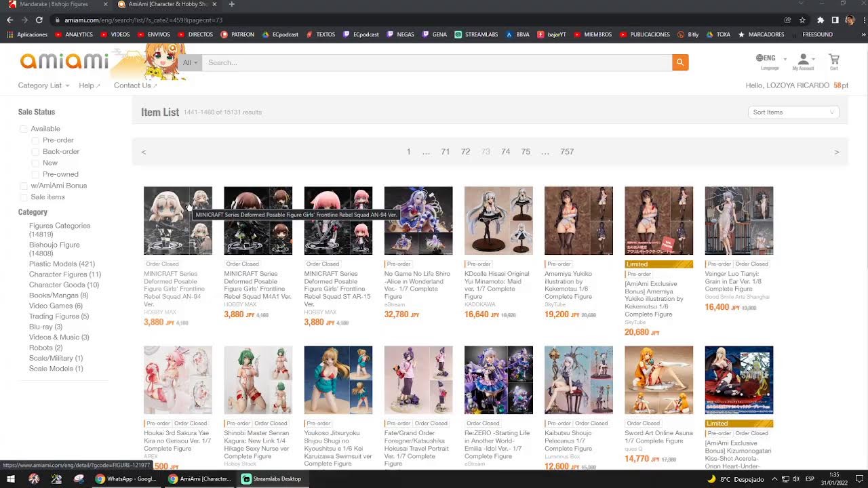This screenshot has width=868, height=488.
Task: Click the search text input field
Action: (437, 62)
